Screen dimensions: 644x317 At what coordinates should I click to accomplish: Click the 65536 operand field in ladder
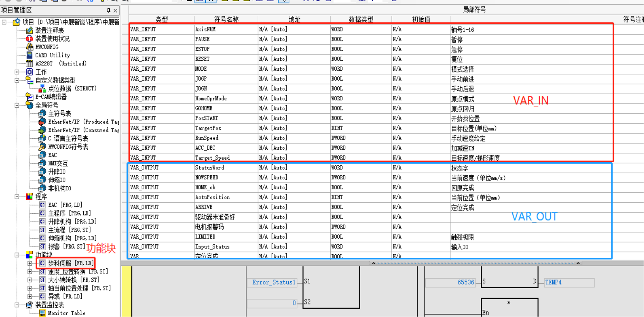coord(450,282)
